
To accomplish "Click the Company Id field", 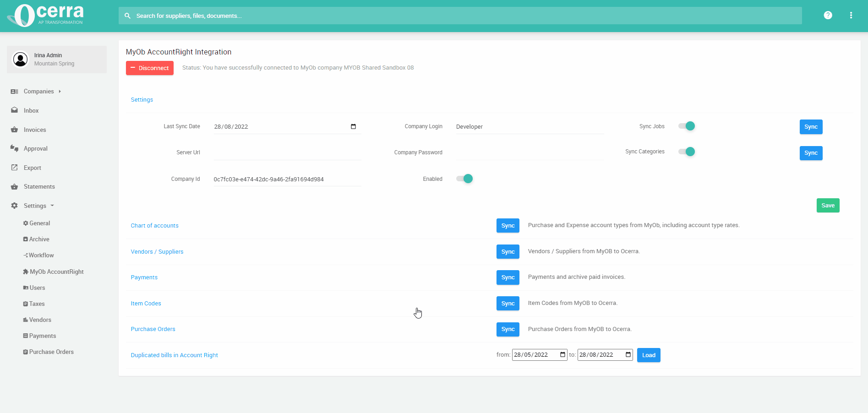I will click(x=287, y=179).
